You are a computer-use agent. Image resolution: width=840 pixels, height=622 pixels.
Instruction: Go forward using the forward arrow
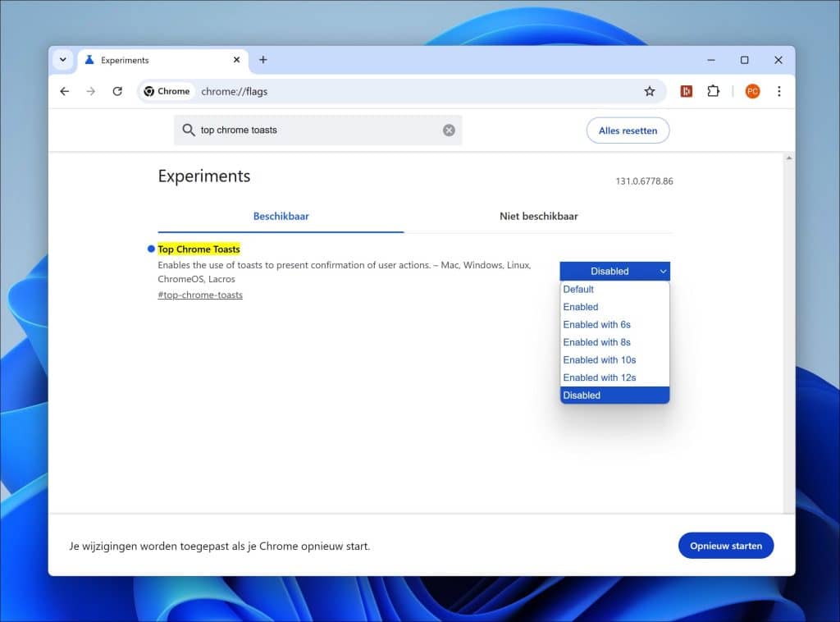(90, 91)
